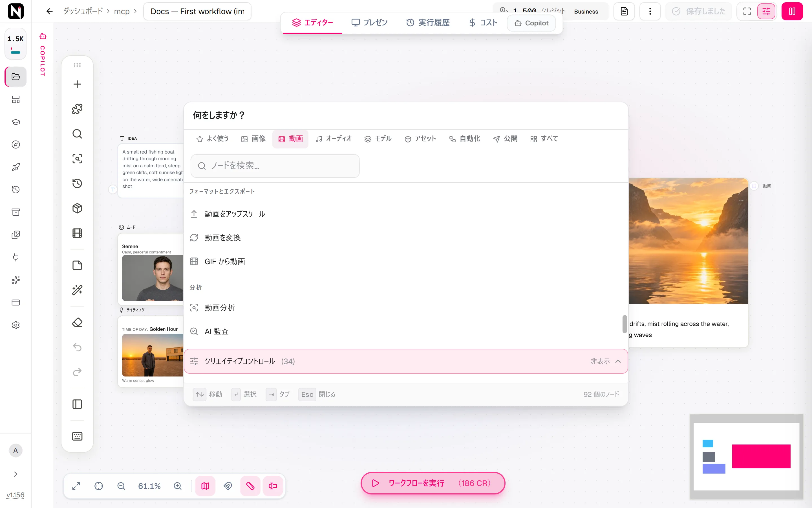This screenshot has height=508, width=812.
Task: Click the 1.5K credits usage meter
Action: tap(16, 44)
